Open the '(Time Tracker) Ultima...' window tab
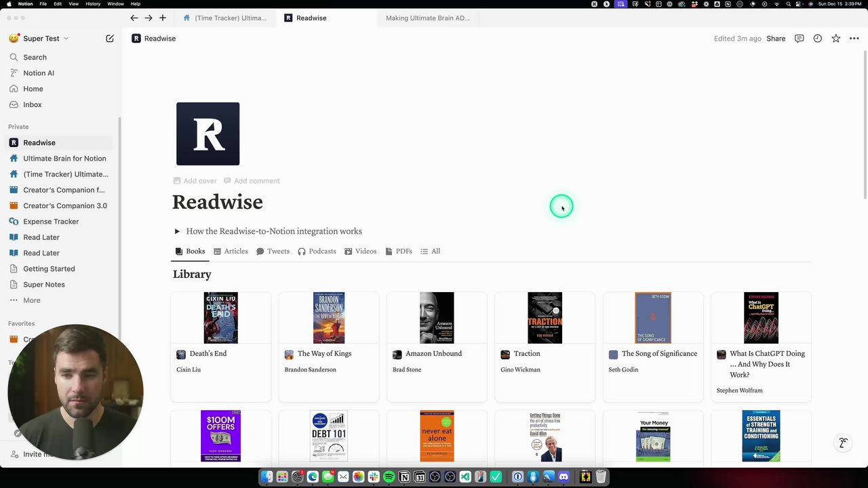This screenshot has width=868, height=488. [225, 18]
